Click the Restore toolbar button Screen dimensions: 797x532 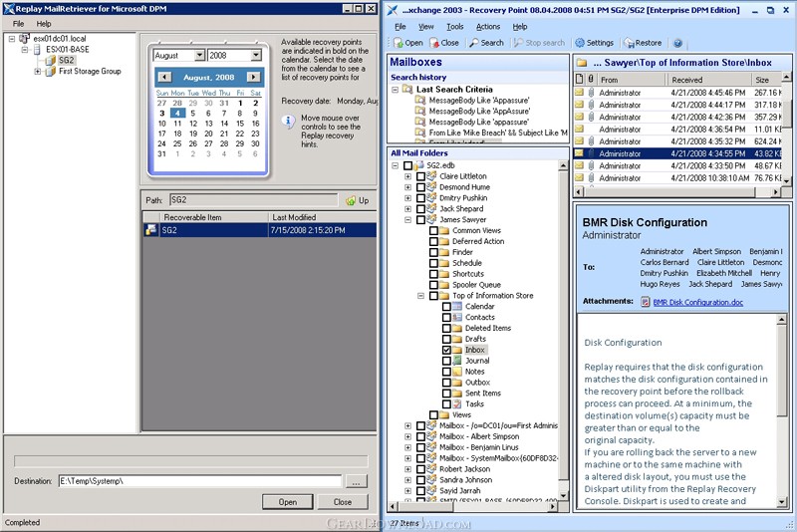pyautogui.click(x=643, y=43)
